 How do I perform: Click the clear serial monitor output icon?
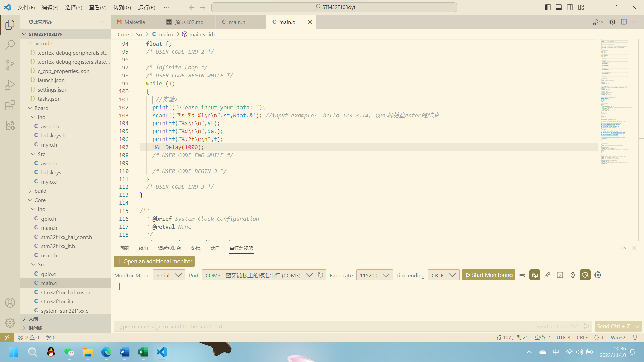(x=522, y=275)
